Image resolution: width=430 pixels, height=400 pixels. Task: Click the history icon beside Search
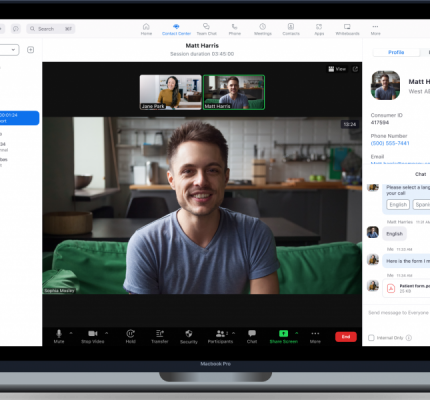pos(16,29)
